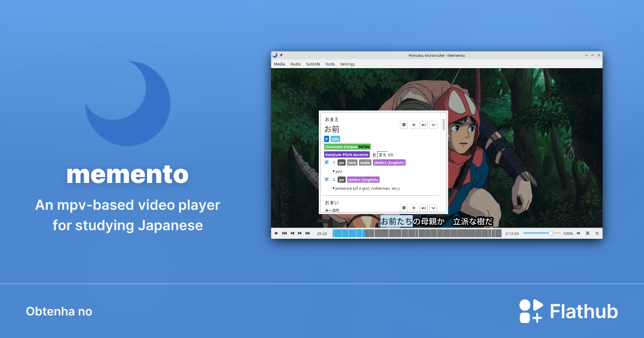Click the rewind icon in playback controls
The image size is (644, 338).
point(291,233)
